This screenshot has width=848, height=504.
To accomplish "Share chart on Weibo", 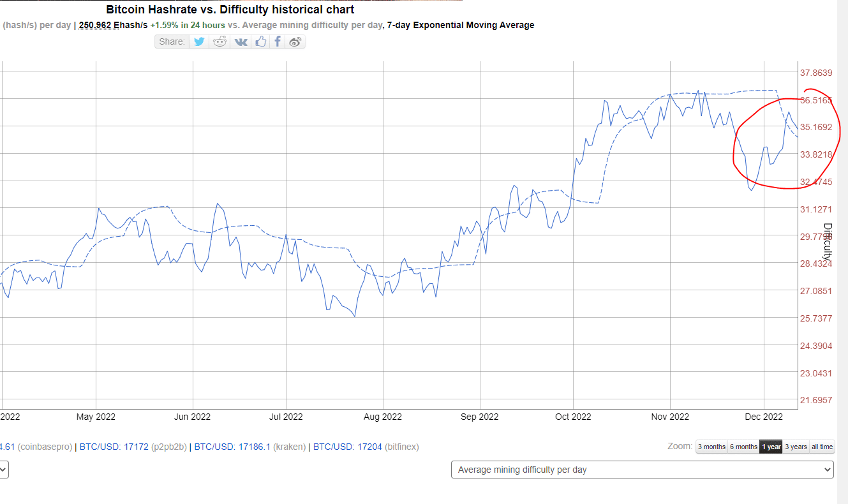I will [295, 41].
